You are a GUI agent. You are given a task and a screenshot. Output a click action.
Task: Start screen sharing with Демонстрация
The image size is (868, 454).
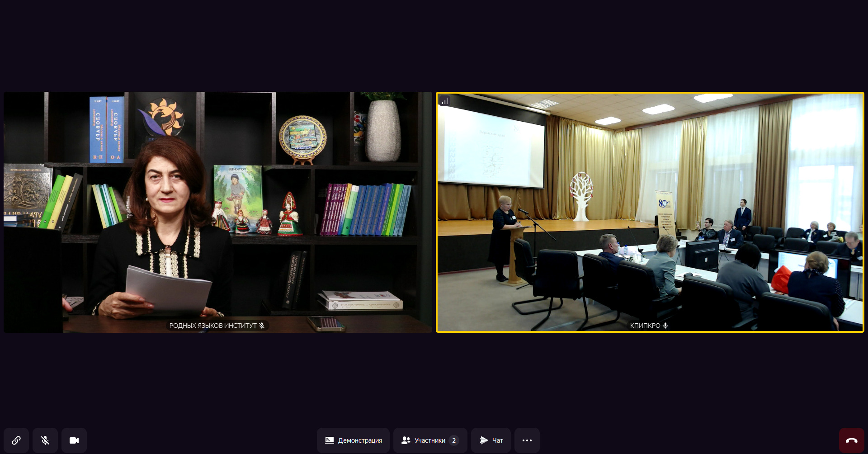[353, 440]
